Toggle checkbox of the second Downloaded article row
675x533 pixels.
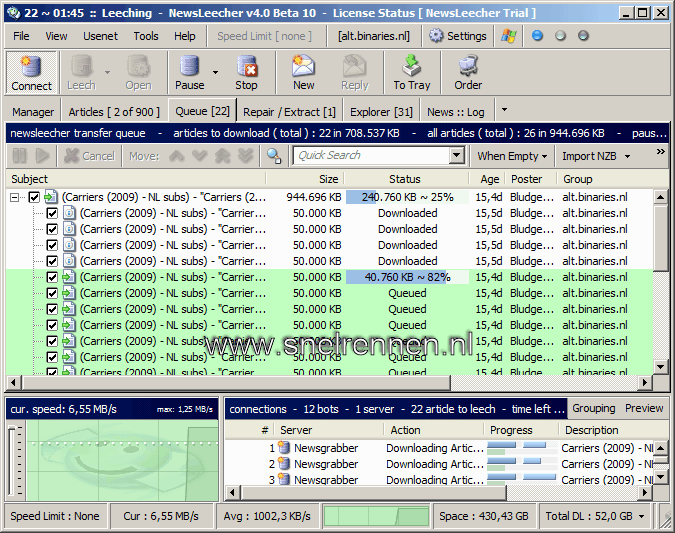[52, 229]
